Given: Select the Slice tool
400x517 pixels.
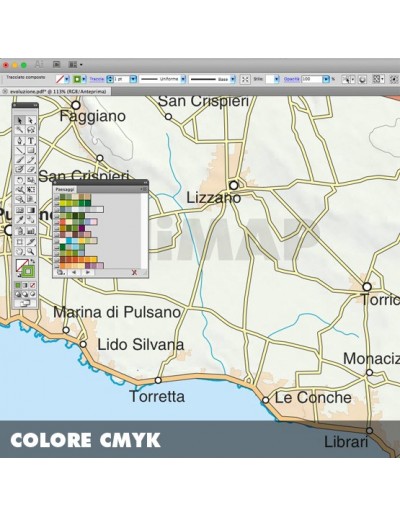Looking at the screenshot, I should [x=31, y=241].
